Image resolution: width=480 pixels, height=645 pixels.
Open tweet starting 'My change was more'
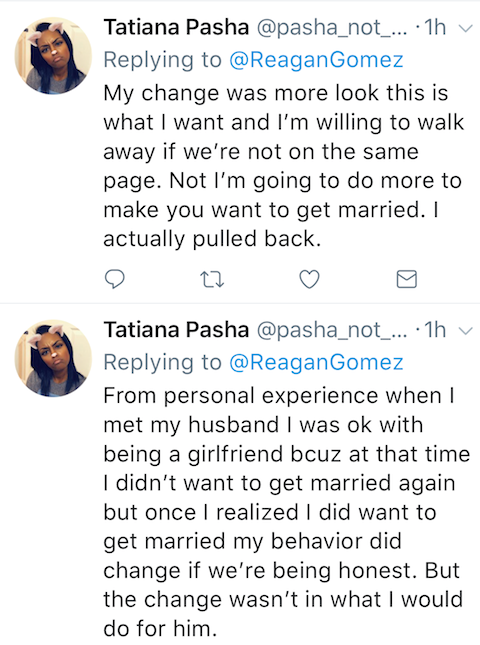tap(284, 166)
